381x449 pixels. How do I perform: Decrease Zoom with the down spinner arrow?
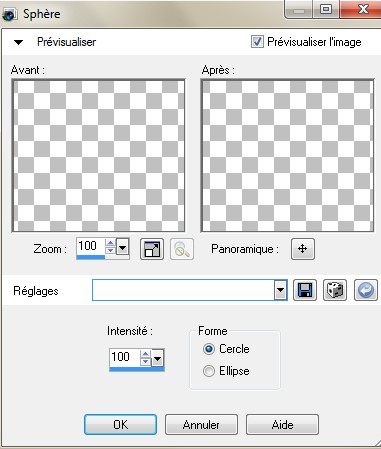point(110,250)
